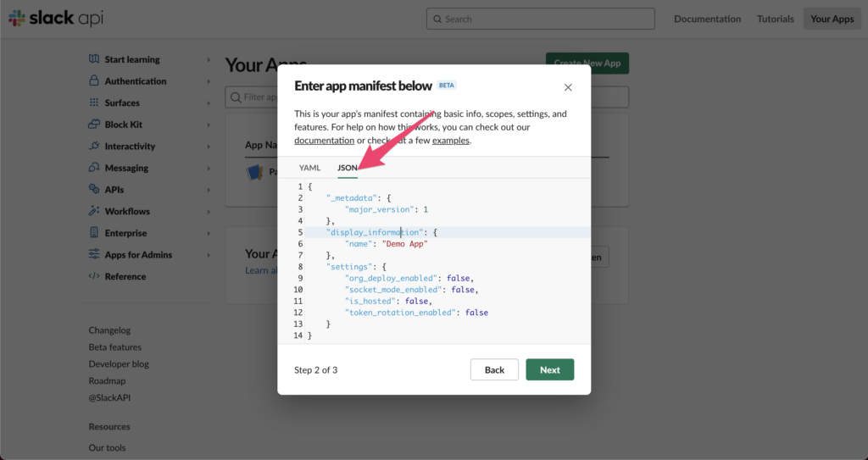Go back with the Back button
This screenshot has width=868, height=460.
[494, 369]
